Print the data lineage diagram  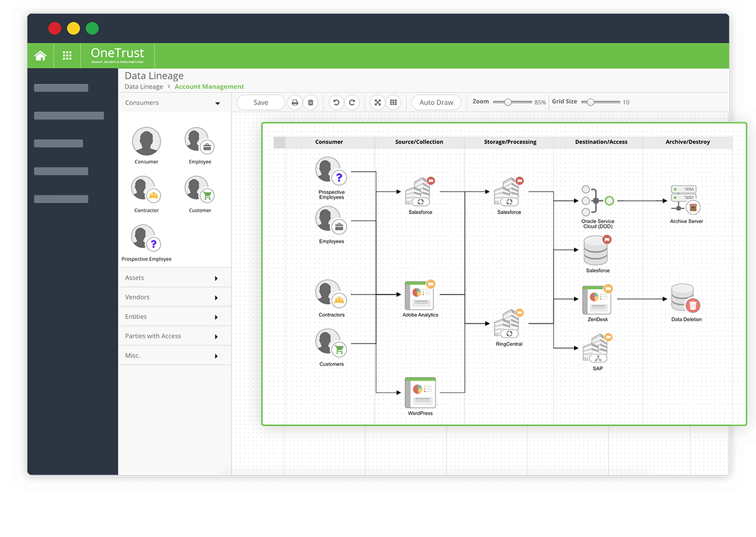click(294, 103)
